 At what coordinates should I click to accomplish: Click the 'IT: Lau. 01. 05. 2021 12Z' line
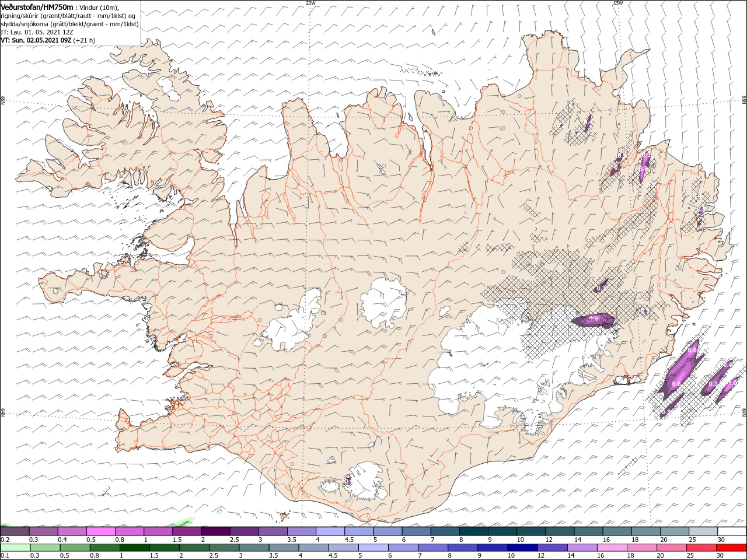36,32
